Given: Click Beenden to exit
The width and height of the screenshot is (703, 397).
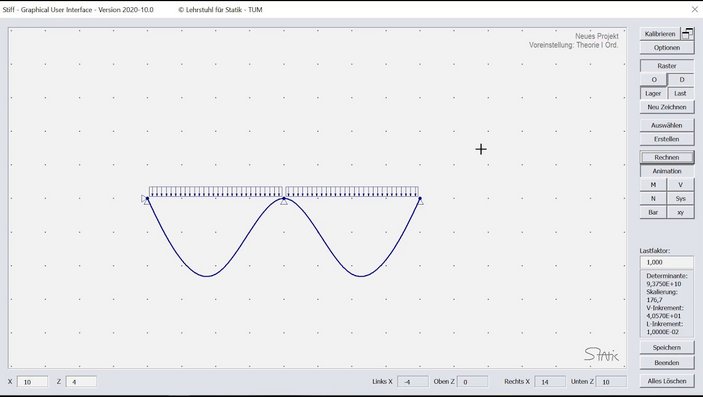Looking at the screenshot, I should (x=667, y=363).
